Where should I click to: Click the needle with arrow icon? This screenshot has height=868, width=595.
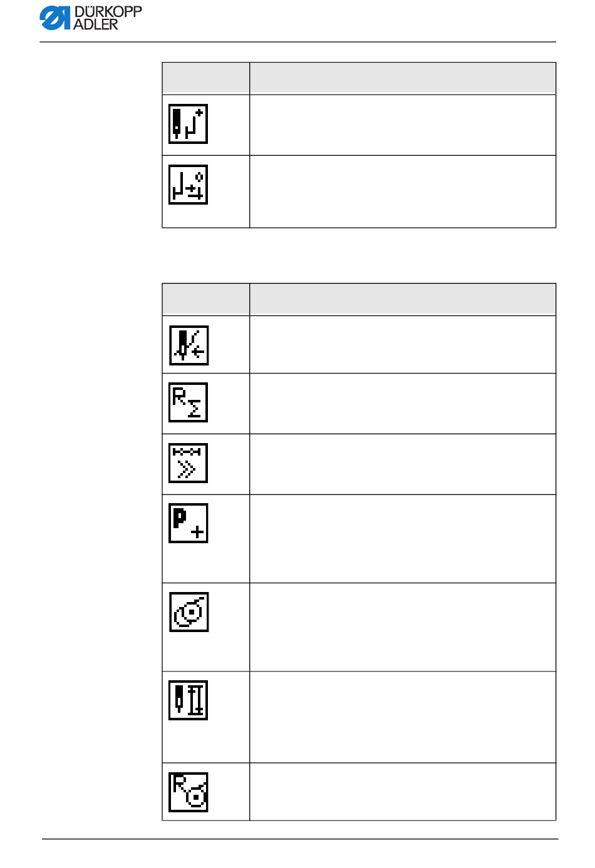(189, 345)
